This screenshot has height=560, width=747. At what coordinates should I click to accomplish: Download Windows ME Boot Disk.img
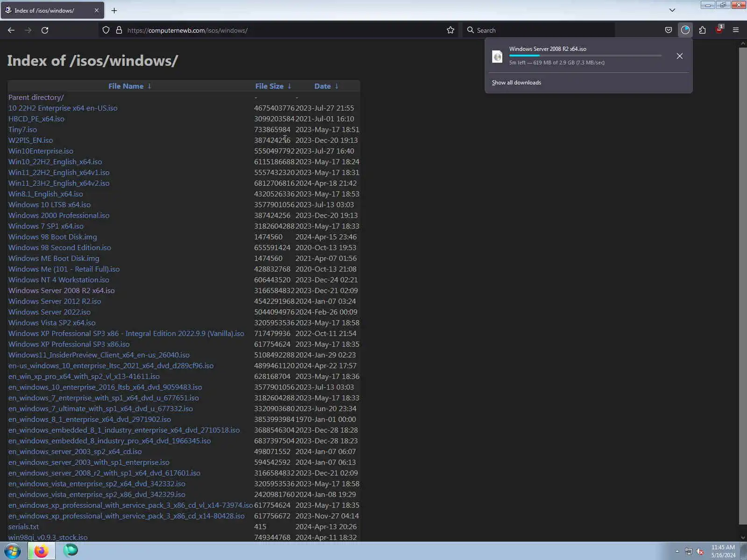click(x=54, y=259)
